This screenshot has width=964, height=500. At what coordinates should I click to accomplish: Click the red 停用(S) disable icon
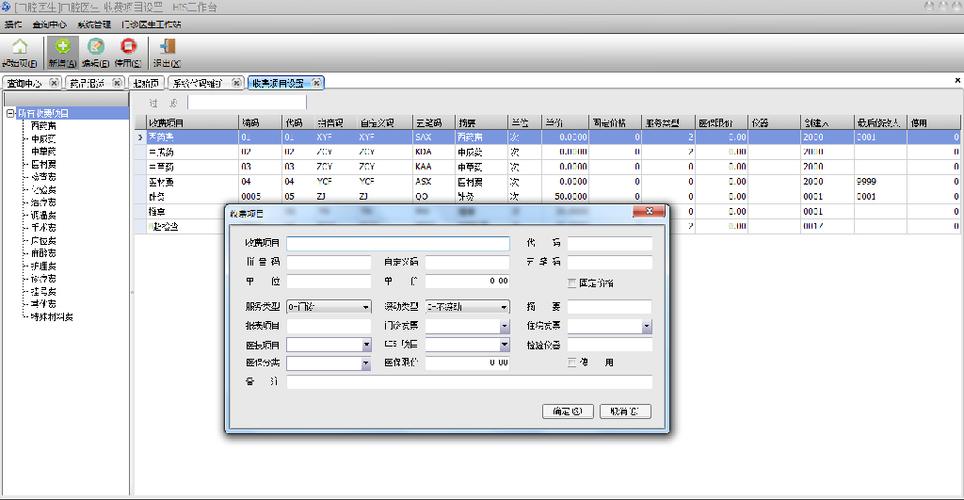coord(128,47)
